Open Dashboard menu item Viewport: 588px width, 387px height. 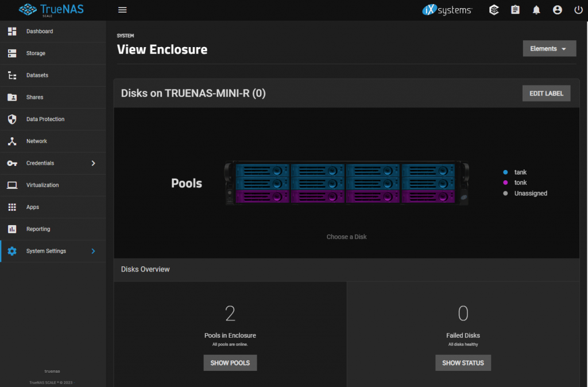tap(53, 32)
